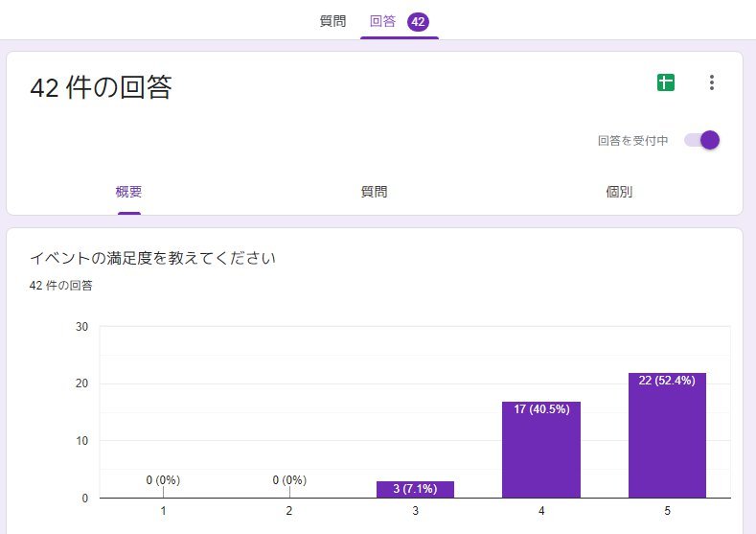Open the three-dot more options menu
Screen dimensions: 756x534
712,82
